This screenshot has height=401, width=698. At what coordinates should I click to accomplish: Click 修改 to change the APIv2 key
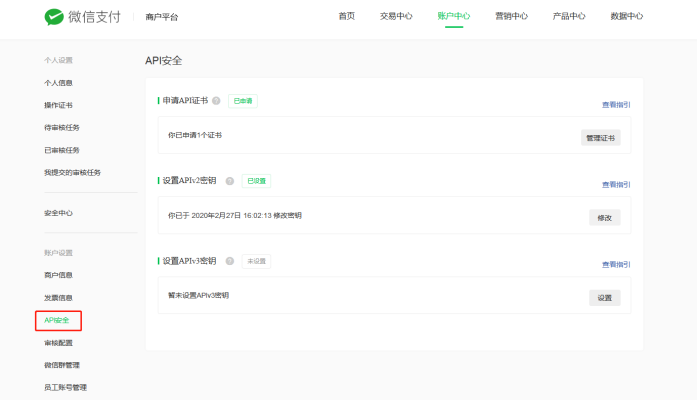click(x=604, y=217)
